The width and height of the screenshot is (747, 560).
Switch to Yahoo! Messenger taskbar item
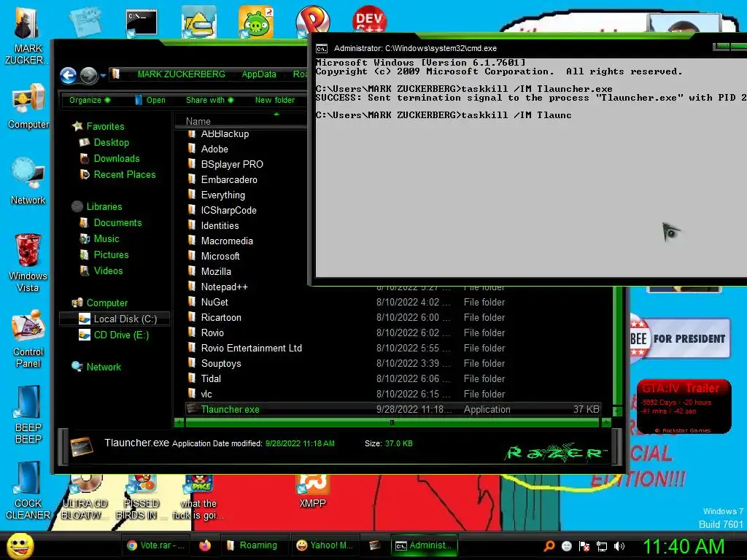[325, 545]
